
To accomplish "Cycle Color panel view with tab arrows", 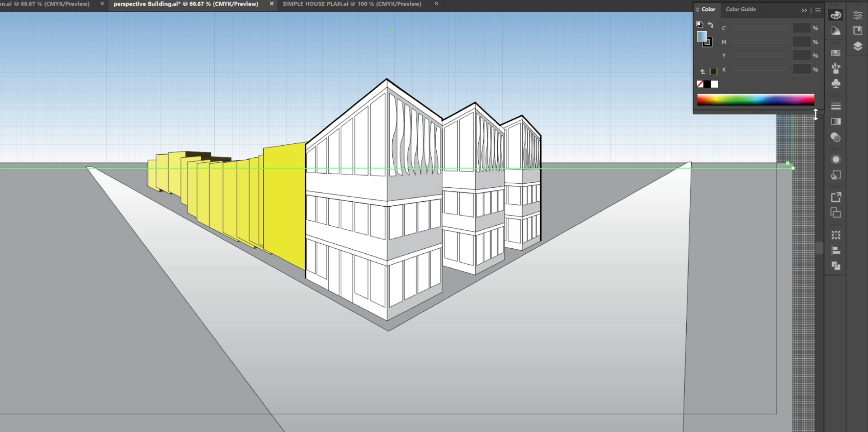I will click(x=698, y=9).
